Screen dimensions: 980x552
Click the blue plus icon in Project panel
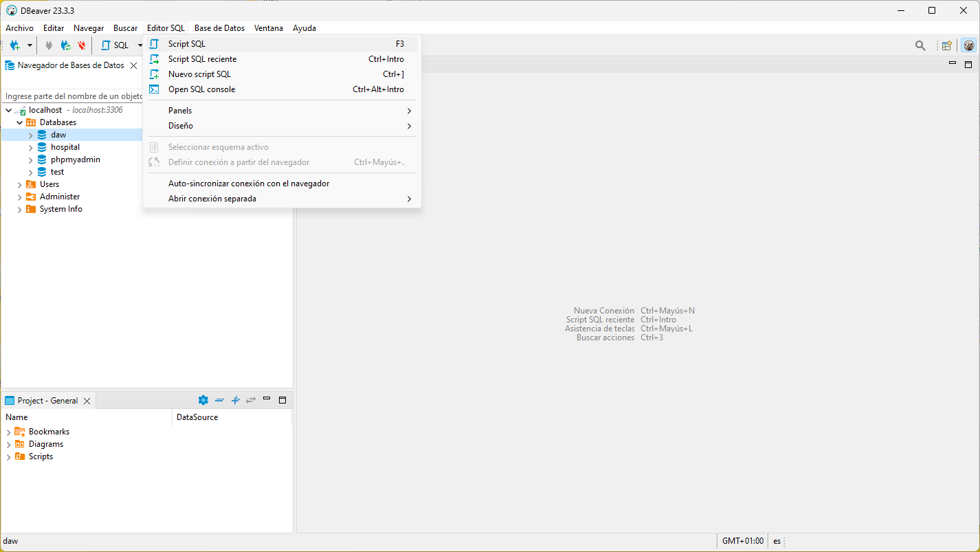[x=235, y=400]
